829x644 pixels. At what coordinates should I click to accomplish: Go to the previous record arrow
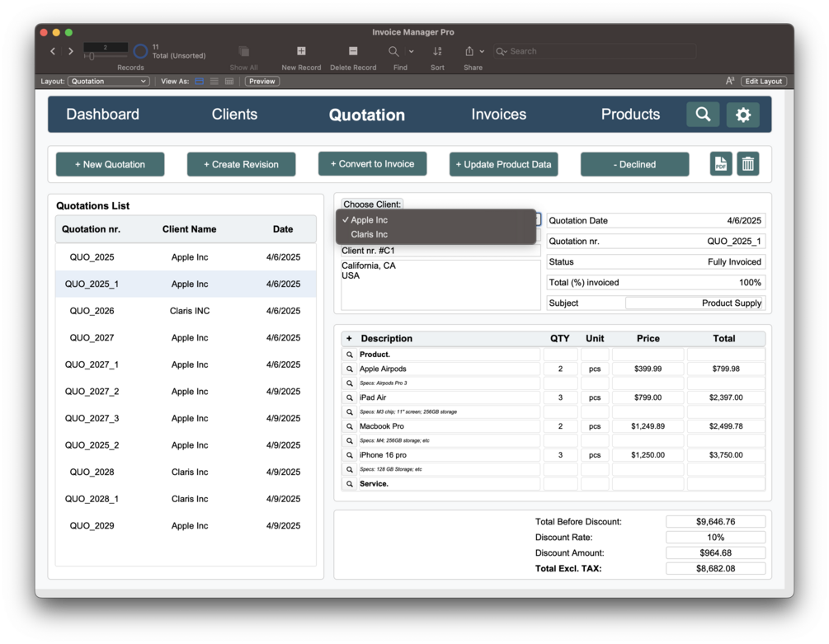52,51
